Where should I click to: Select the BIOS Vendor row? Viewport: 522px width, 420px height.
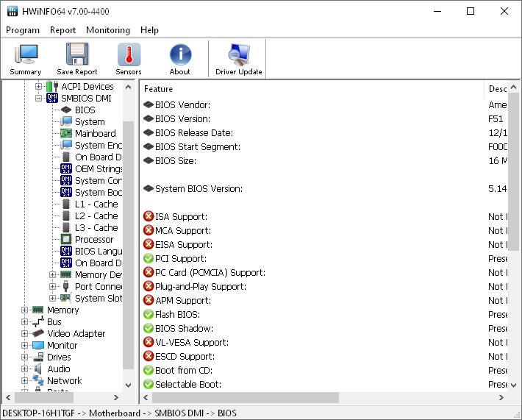click(324, 105)
